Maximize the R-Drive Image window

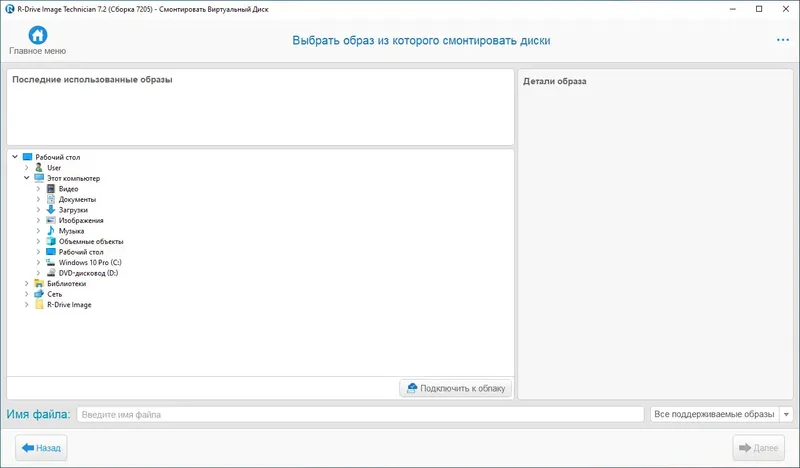click(759, 9)
